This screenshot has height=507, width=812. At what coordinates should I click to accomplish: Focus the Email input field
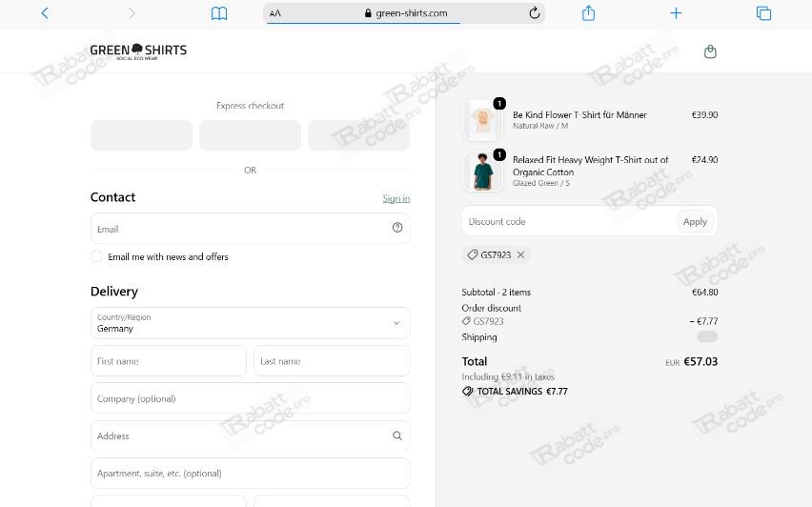[x=250, y=229]
